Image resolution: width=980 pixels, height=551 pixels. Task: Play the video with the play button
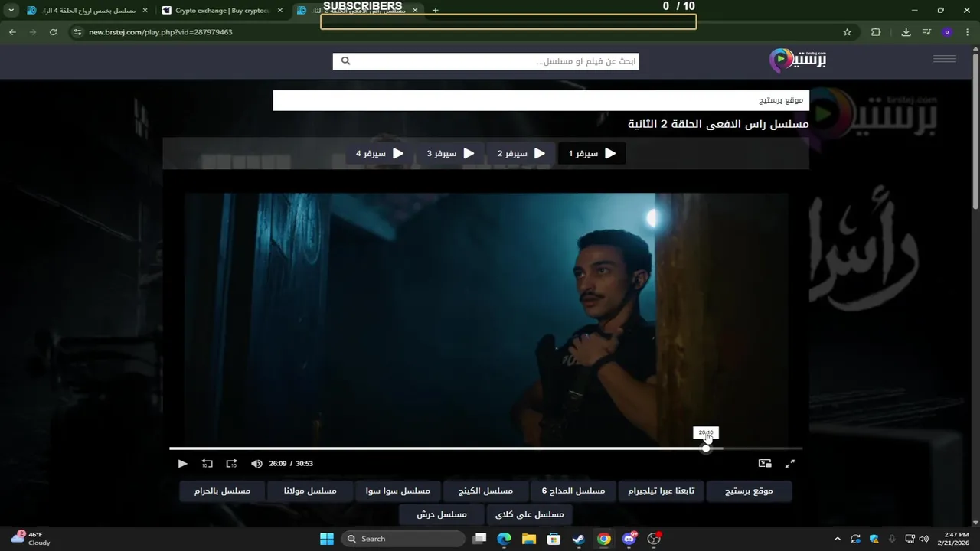[182, 463]
